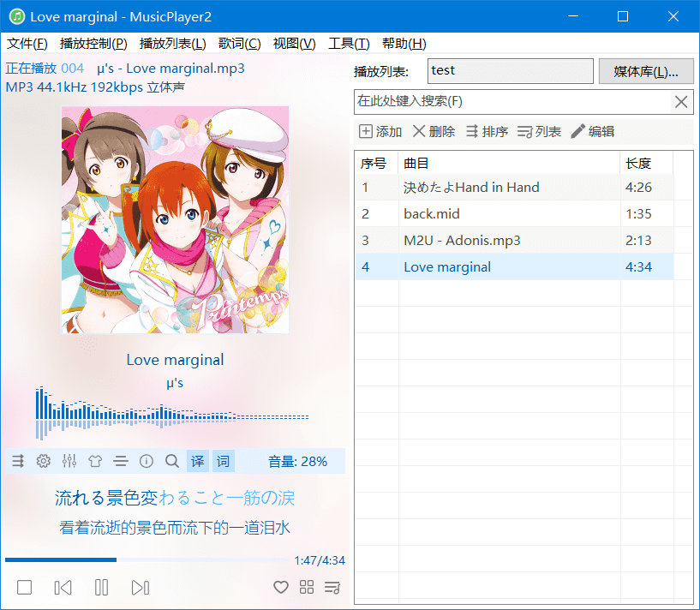Click the Japanese lyric line 流れる景色変わること
Image resolution: width=700 pixels, height=610 pixels.
[175, 498]
